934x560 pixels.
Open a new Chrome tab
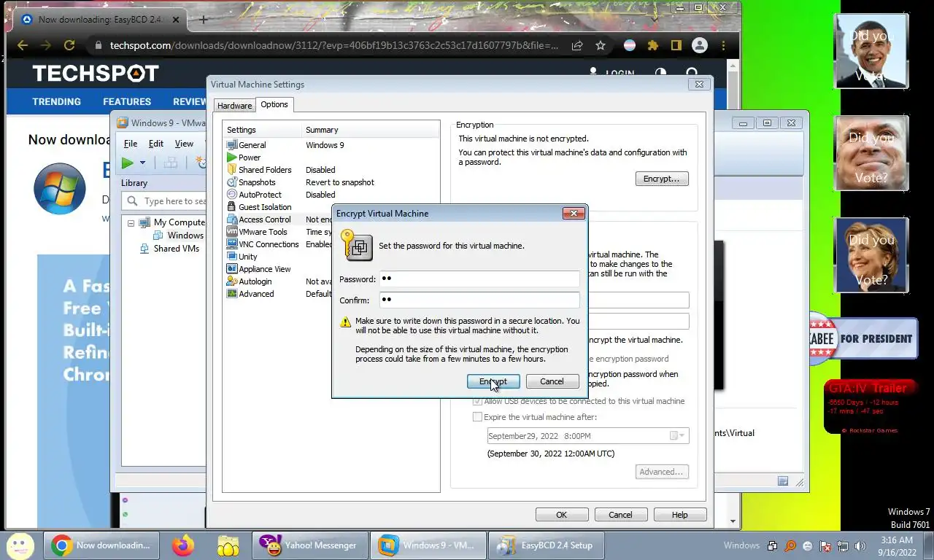pyautogui.click(x=204, y=20)
